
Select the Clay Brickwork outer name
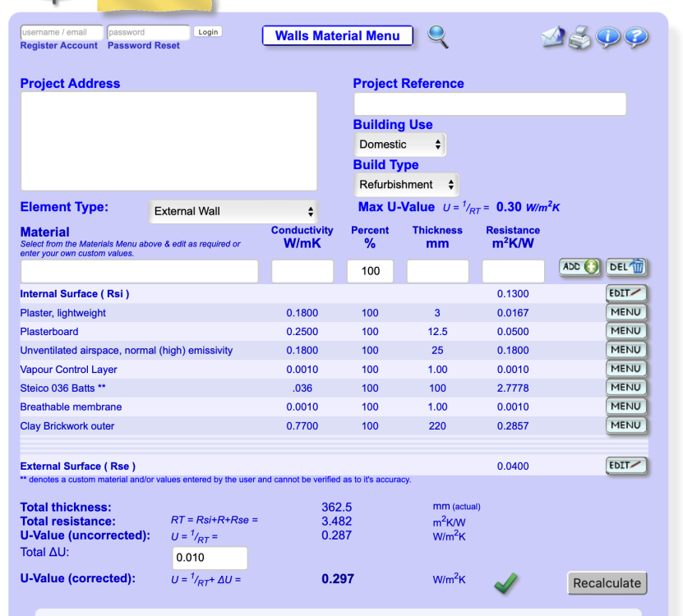tap(67, 426)
